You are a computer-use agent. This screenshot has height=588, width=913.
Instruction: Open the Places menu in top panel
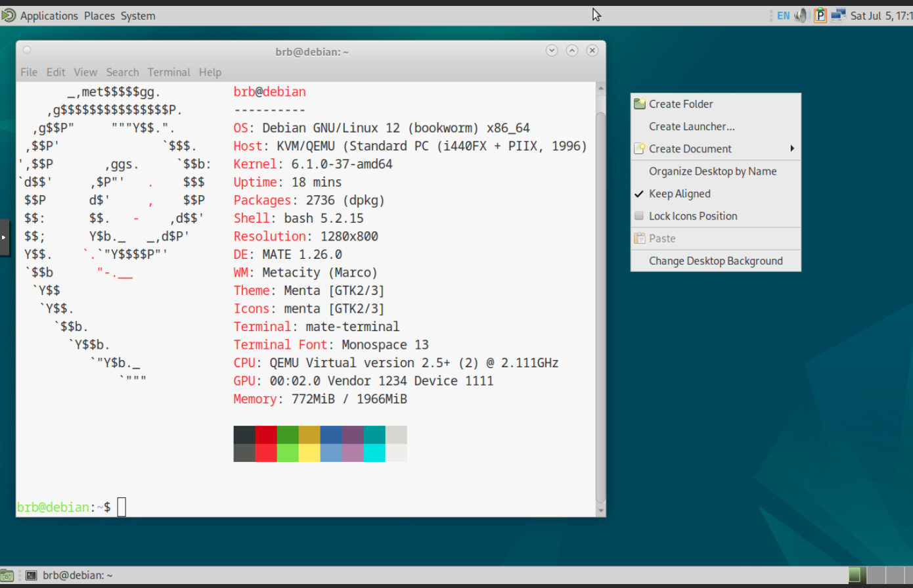99,16
